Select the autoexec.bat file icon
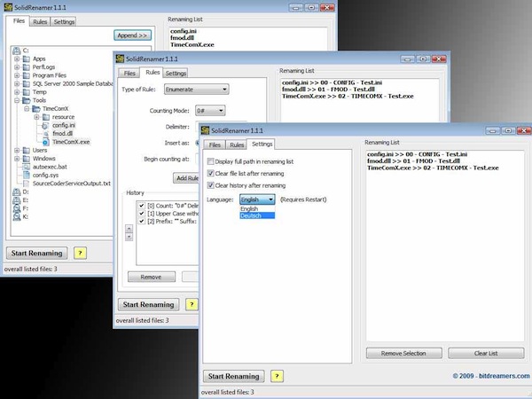 (x=26, y=167)
